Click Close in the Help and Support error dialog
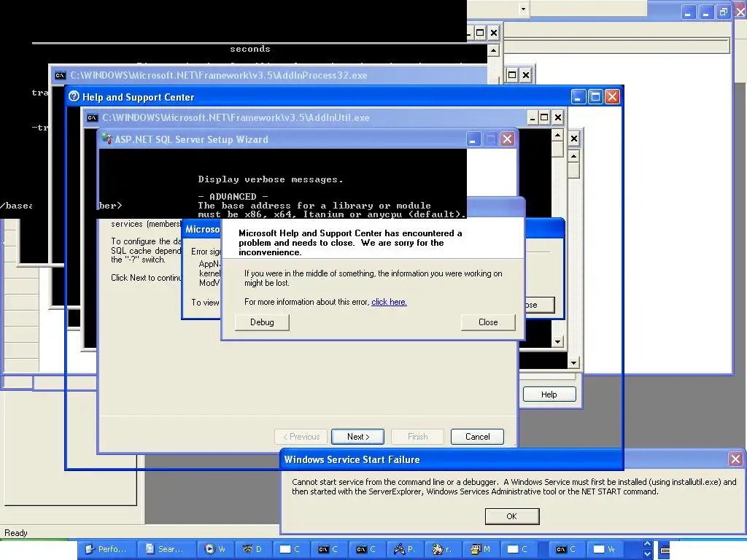Viewport: 747px width, 560px height. (x=488, y=322)
